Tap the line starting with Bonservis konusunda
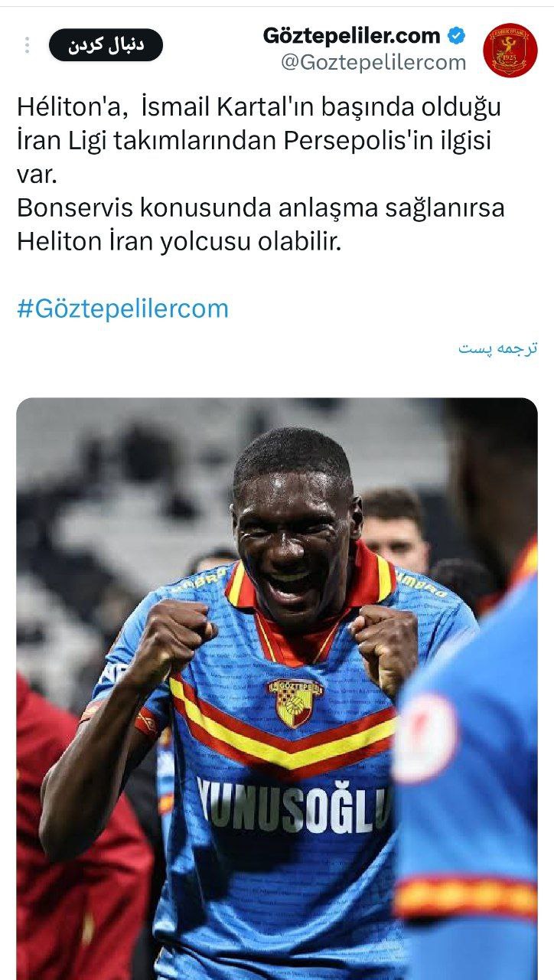Viewport: 554px width, 980px height. (261, 208)
